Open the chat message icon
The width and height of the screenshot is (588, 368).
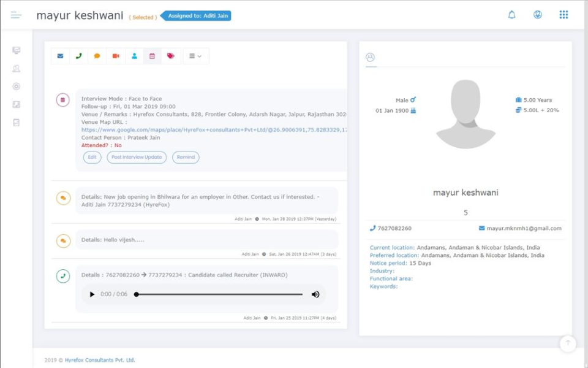point(97,56)
